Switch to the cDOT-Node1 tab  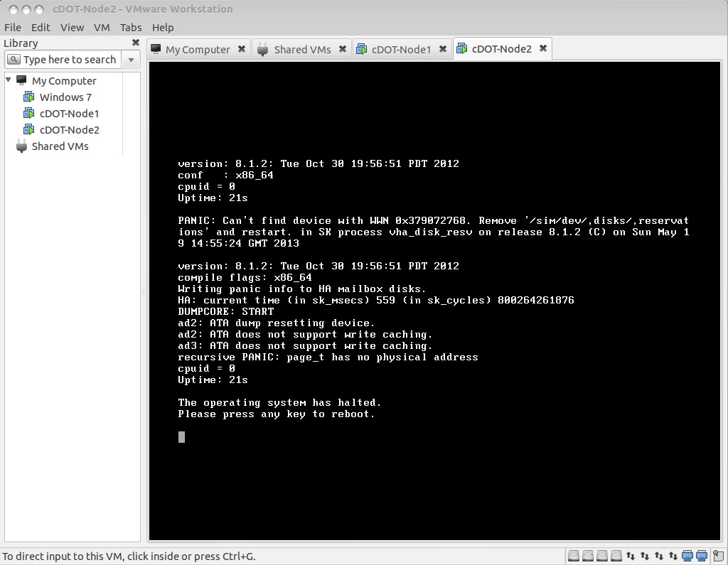click(401, 49)
